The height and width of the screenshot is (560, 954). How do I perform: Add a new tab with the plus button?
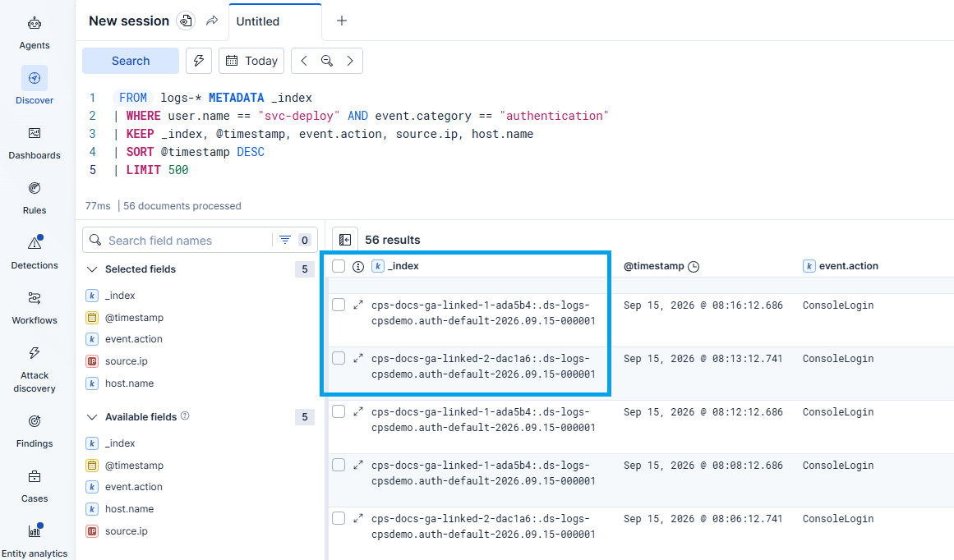(x=342, y=21)
